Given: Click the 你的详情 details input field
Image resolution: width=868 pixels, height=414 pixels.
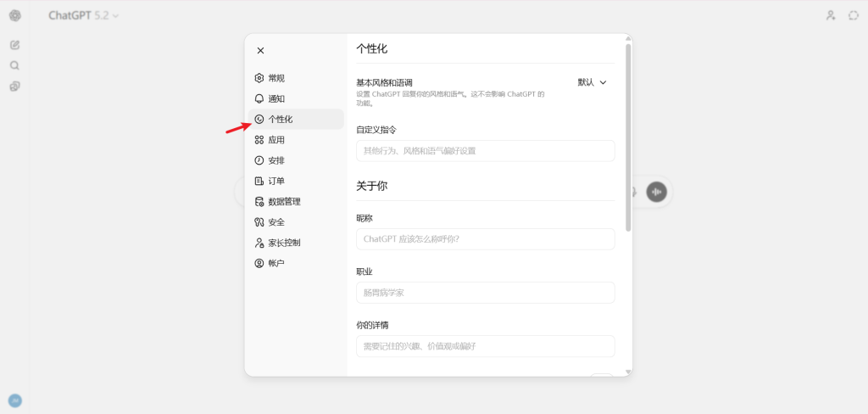Looking at the screenshot, I should coord(486,346).
